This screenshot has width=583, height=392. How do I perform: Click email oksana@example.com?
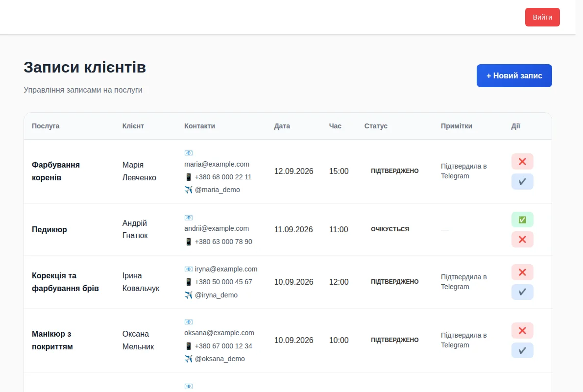[219, 333]
